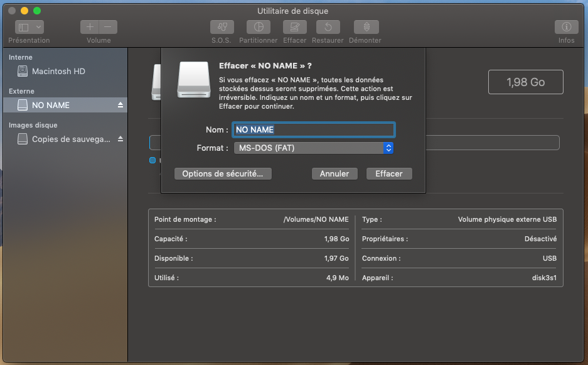Select the NO NAME external volume in sidebar
Image resolution: width=588 pixels, height=365 pixels.
65,105
